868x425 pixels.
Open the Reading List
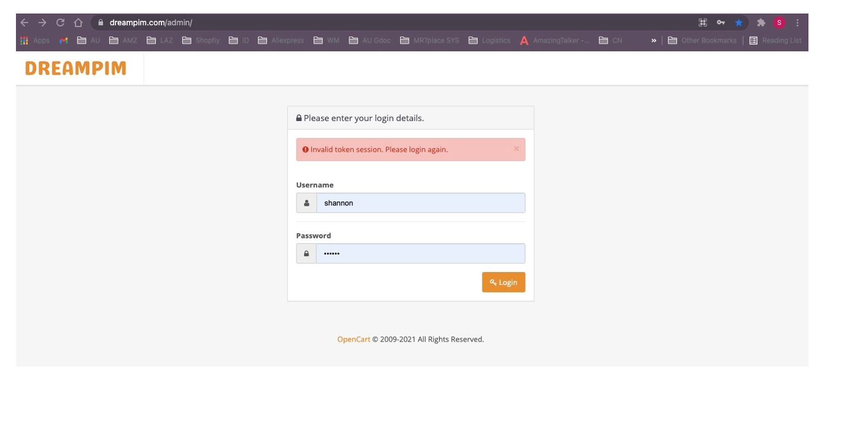(775, 41)
